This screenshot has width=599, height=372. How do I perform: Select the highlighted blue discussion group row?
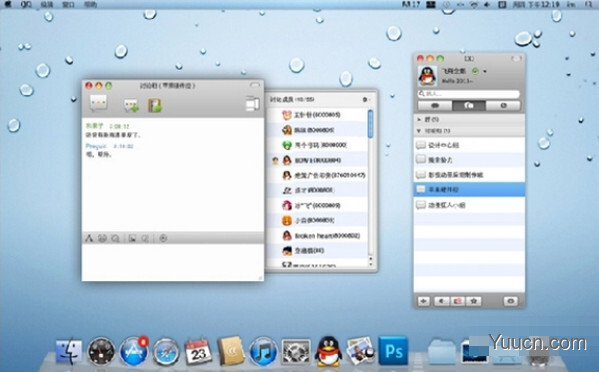click(x=469, y=189)
